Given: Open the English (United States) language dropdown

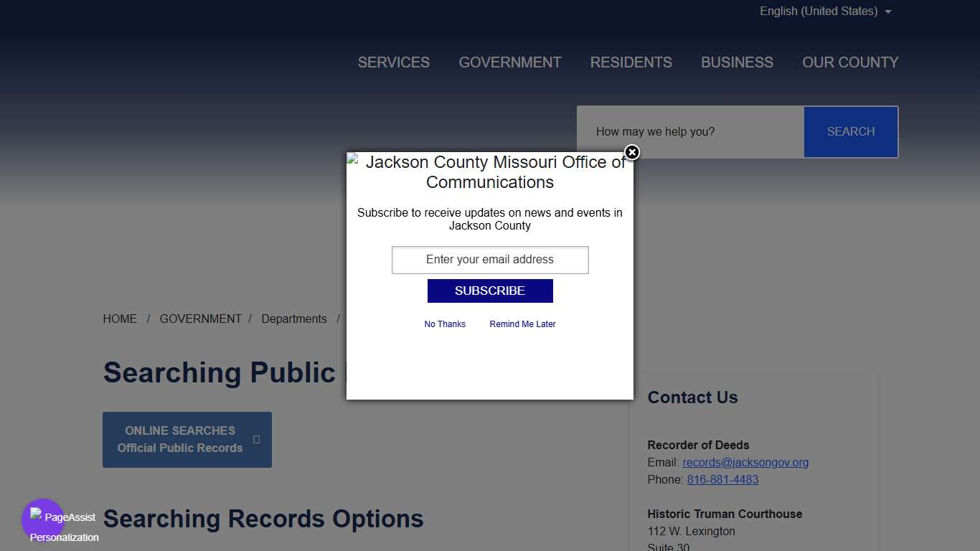Looking at the screenshot, I should pyautogui.click(x=819, y=11).
